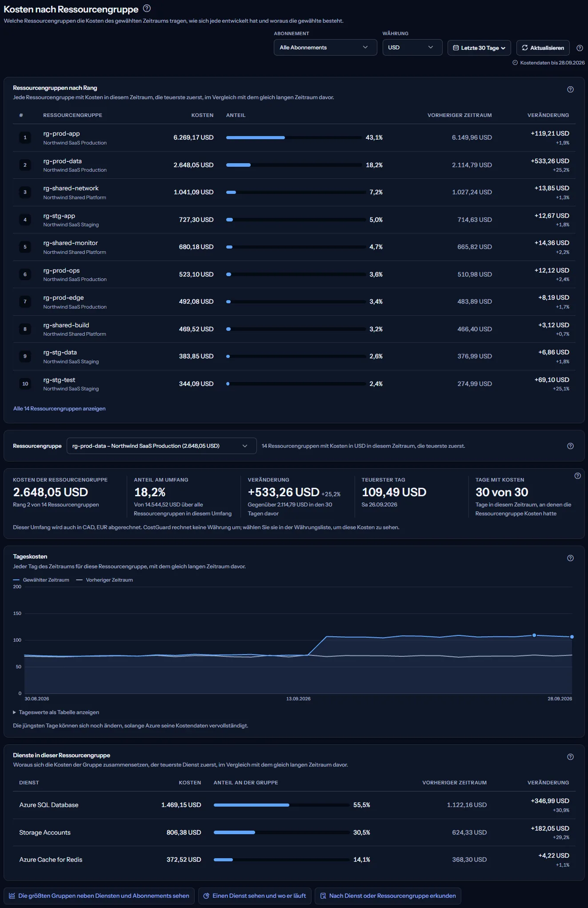Click last data point on Tageskosten chart
588x908 pixels.
coord(572,637)
